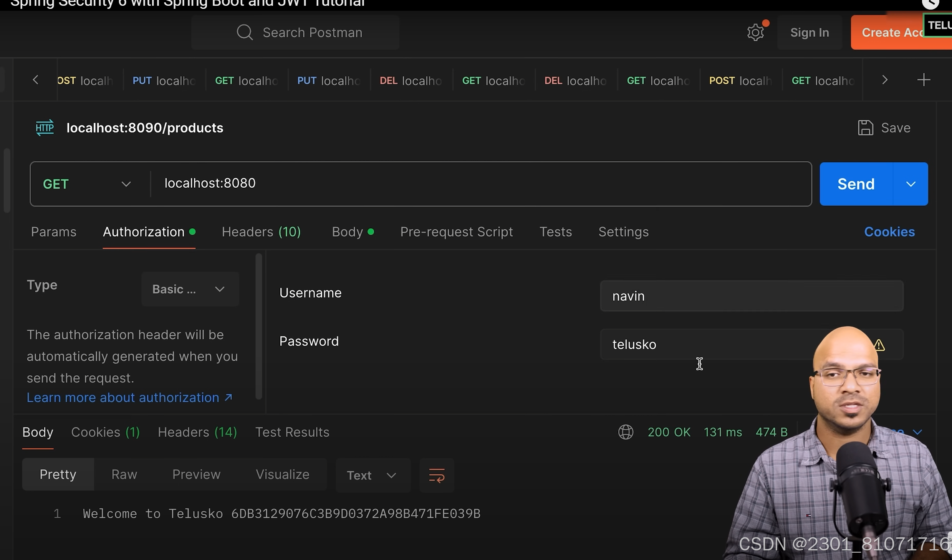The image size is (952, 560).
Task: Expand the Basic auth Type dropdown
Action: click(190, 289)
